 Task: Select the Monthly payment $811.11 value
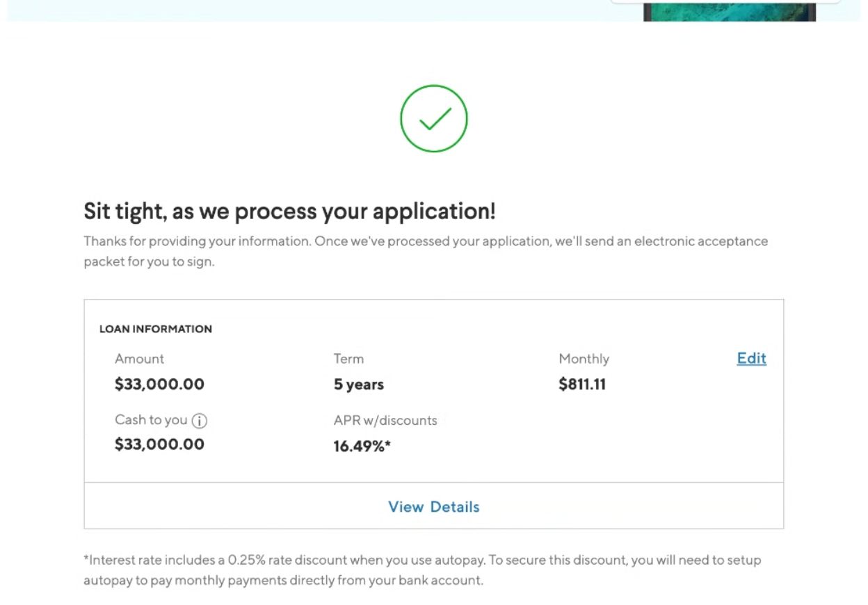point(581,384)
